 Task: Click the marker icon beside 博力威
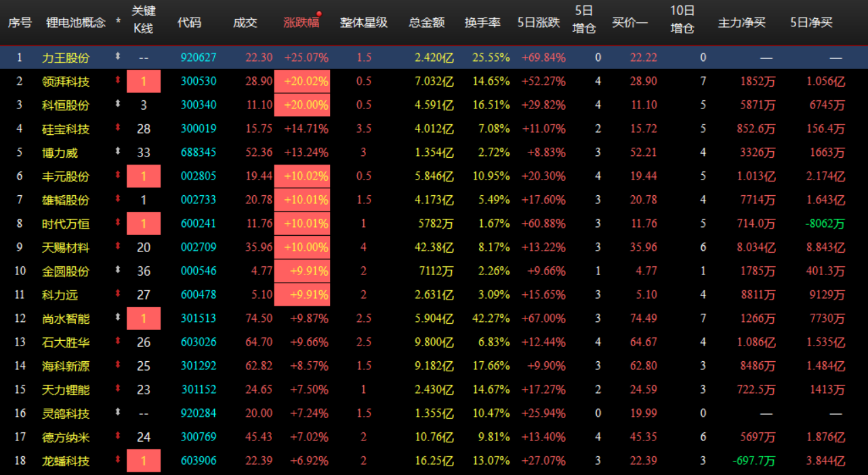pos(119,152)
